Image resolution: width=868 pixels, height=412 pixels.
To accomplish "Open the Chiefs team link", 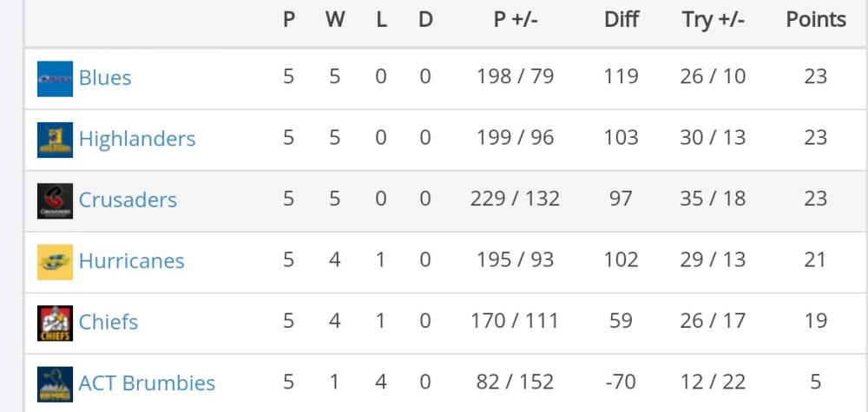I will point(108,322).
